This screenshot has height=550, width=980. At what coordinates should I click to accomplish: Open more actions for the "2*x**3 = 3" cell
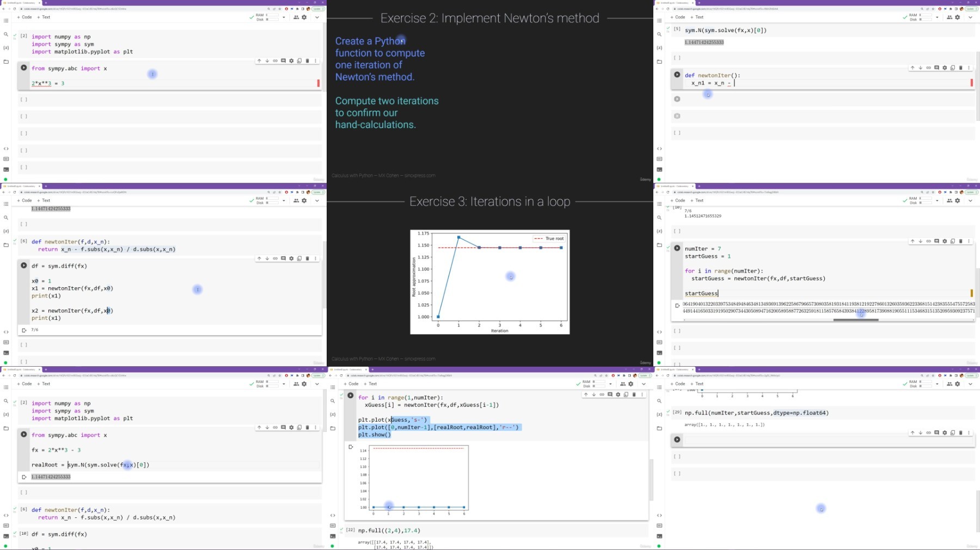(x=315, y=61)
